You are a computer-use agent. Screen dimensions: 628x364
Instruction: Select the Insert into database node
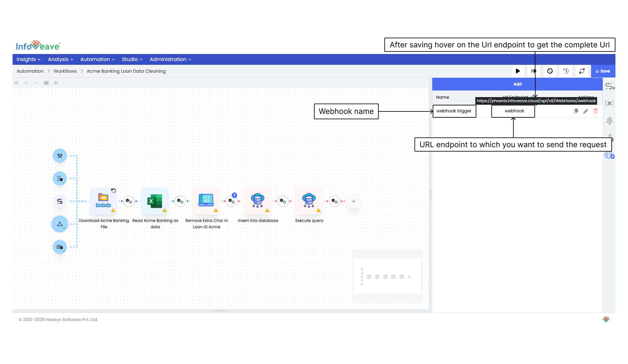257,201
